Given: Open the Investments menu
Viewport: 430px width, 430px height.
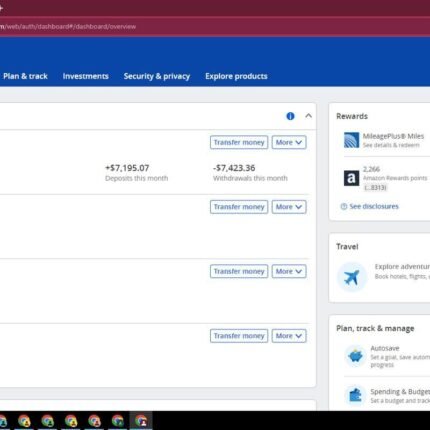Looking at the screenshot, I should click(86, 76).
